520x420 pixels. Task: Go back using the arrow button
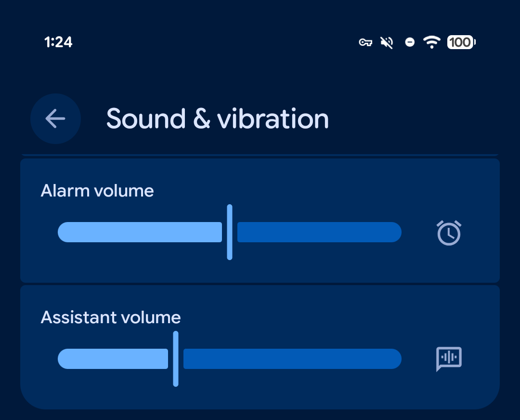(x=55, y=118)
